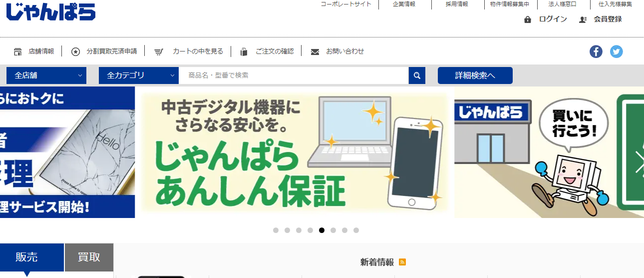This screenshot has height=278, width=644.
Task: Open the RSS feed icon beside 新着情報
Action: click(x=402, y=262)
